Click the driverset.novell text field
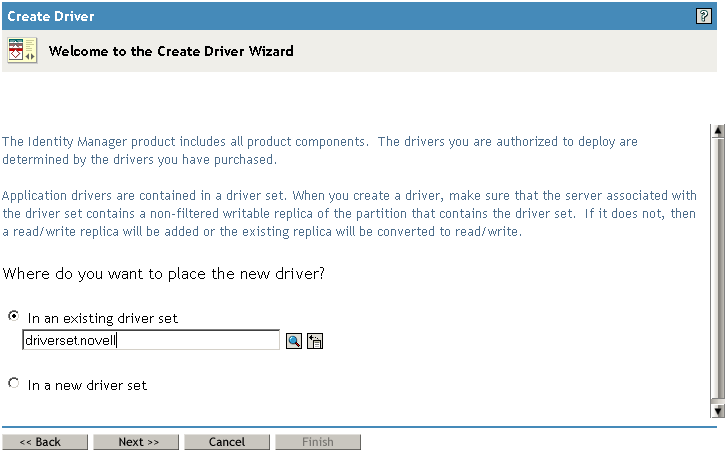The height and width of the screenshot is (453, 727). point(150,341)
